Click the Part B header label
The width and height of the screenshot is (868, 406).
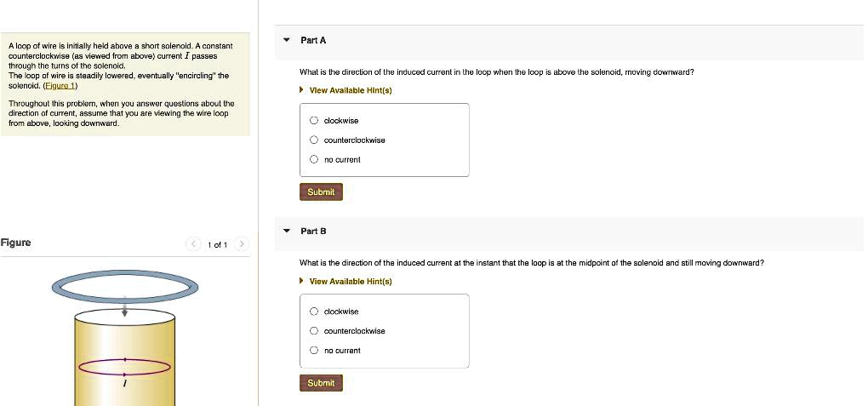(313, 231)
